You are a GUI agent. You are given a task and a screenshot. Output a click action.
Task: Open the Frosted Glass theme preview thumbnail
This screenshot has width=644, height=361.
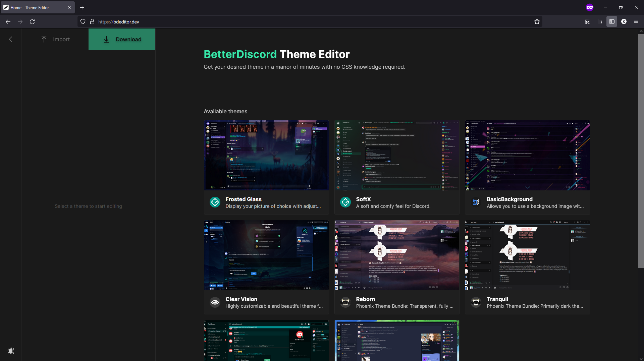266,155
